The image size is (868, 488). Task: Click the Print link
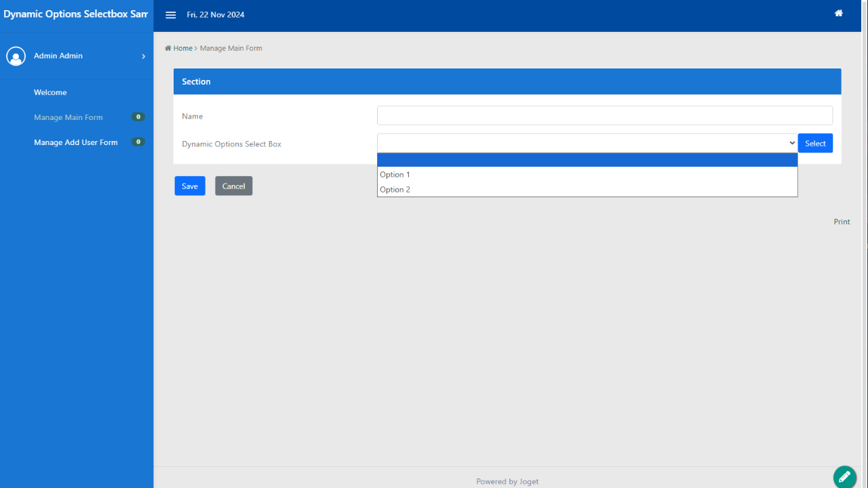coord(842,222)
